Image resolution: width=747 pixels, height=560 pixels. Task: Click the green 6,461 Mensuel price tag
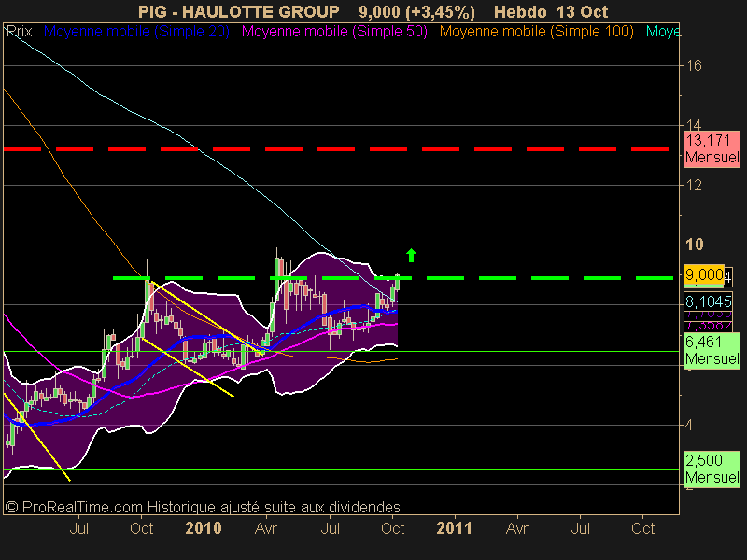[x=712, y=350]
